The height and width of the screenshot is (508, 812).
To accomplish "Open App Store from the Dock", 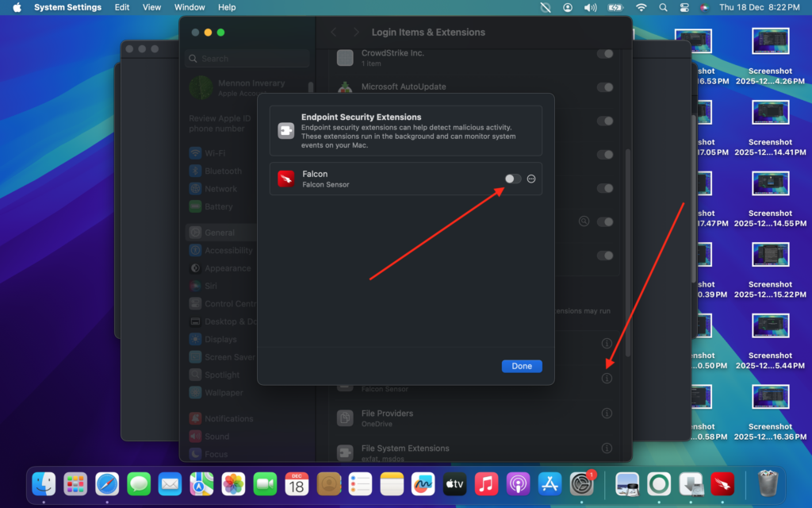I will tap(550, 484).
